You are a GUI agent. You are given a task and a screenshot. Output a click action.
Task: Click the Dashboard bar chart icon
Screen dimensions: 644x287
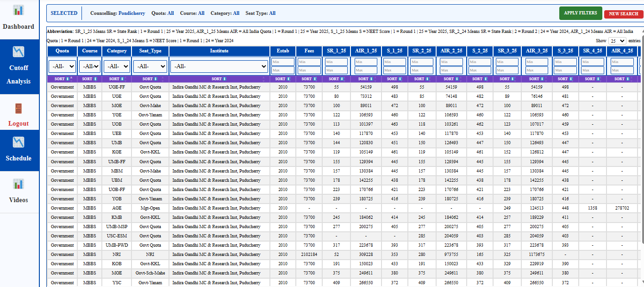(x=19, y=10)
